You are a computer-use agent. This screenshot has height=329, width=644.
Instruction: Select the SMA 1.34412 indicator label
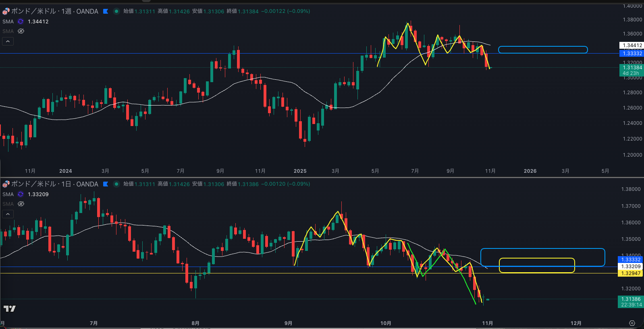pyautogui.click(x=8, y=21)
